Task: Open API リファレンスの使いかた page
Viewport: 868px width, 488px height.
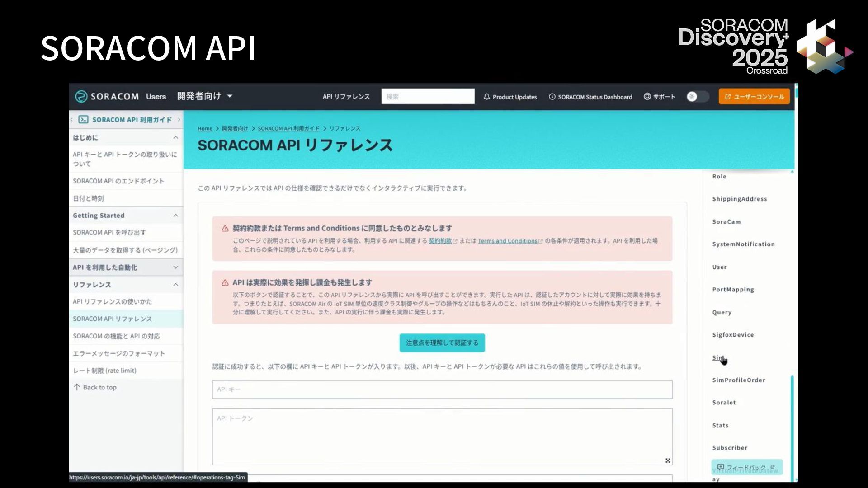Action: tap(126, 301)
